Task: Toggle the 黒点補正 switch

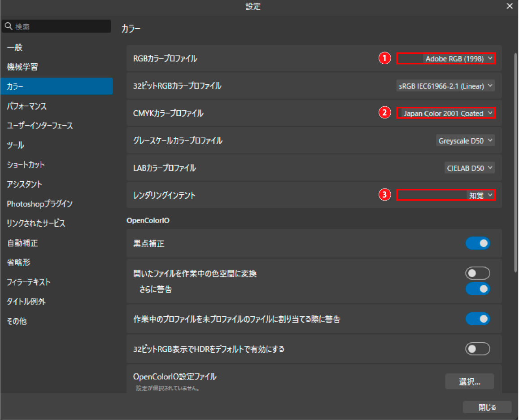Action: (x=478, y=244)
